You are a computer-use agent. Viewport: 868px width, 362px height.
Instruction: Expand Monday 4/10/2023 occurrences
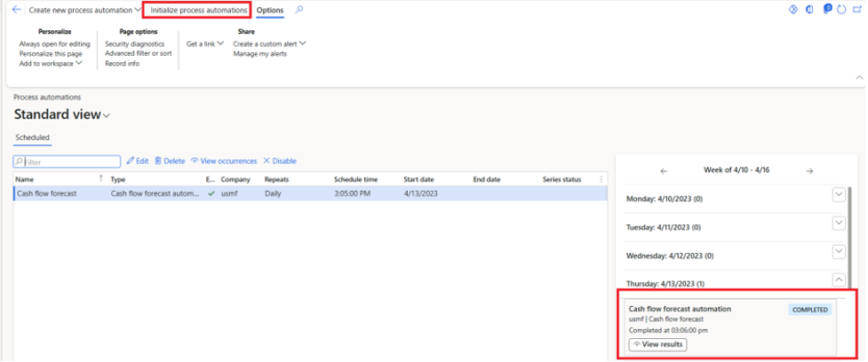[x=838, y=195]
